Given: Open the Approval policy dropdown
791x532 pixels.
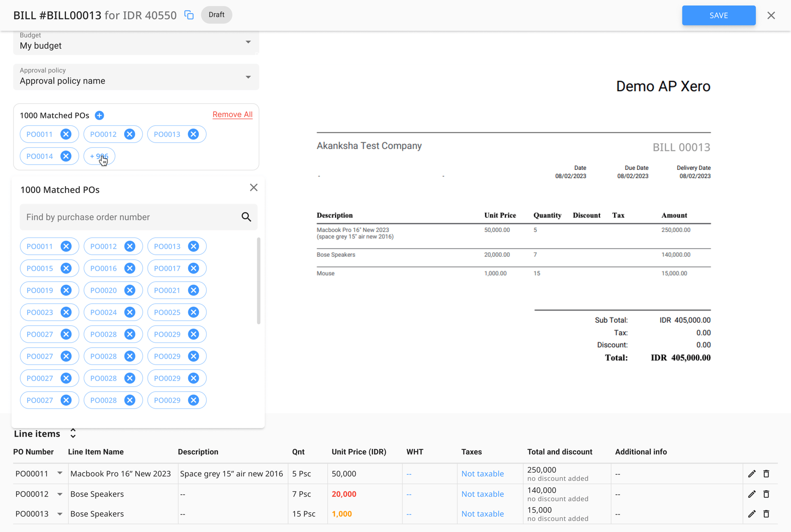Looking at the screenshot, I should tap(136, 77).
